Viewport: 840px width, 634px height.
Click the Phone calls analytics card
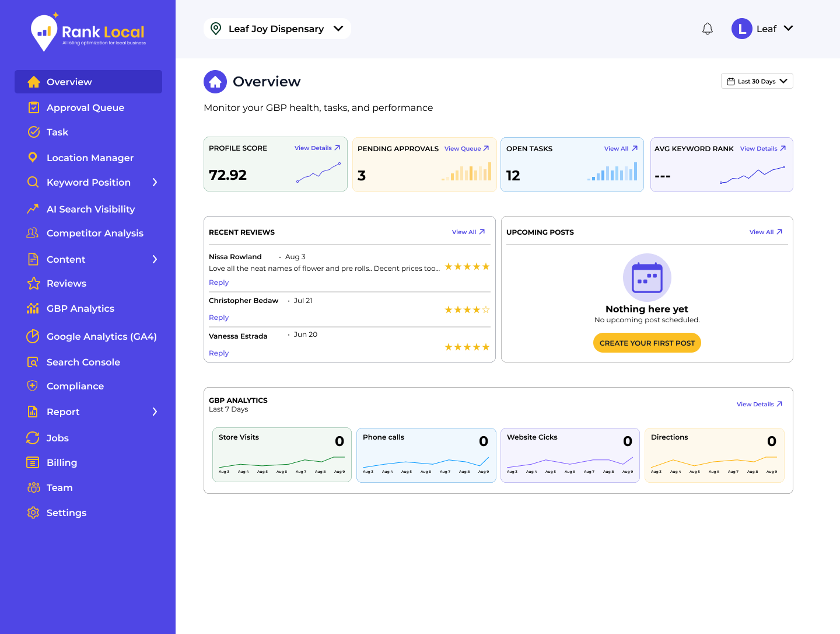tap(426, 455)
